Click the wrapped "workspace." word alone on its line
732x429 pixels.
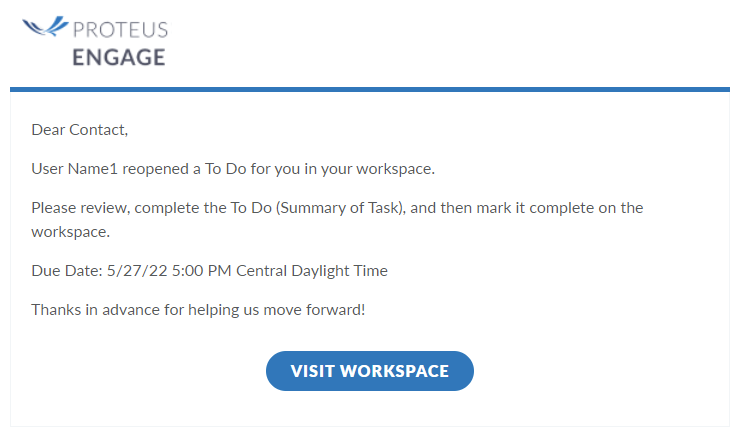point(70,232)
